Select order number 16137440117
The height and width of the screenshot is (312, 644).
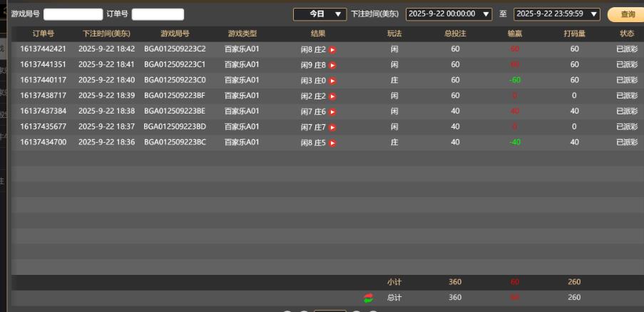43,81
